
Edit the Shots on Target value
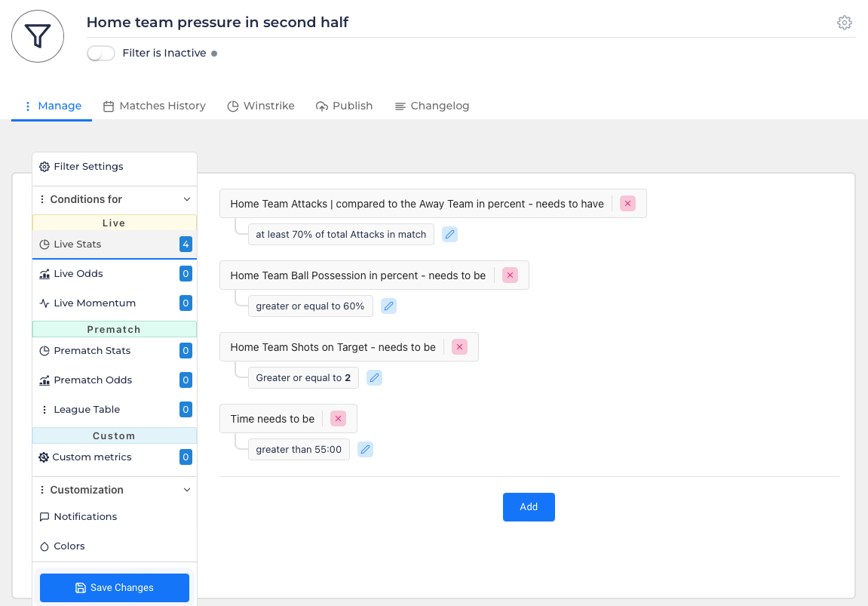point(374,377)
